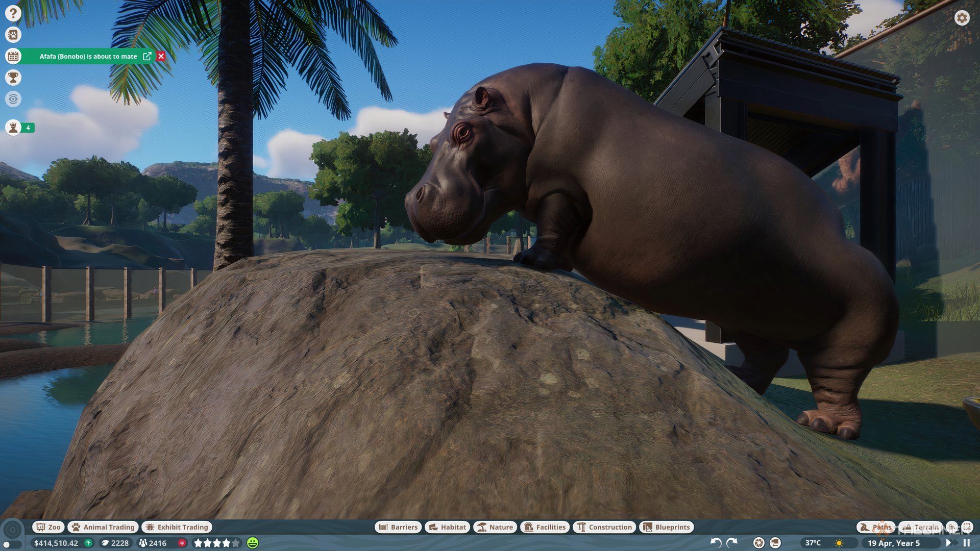980x551 pixels.
Task: Open the settings gear icon
Action: point(962,18)
